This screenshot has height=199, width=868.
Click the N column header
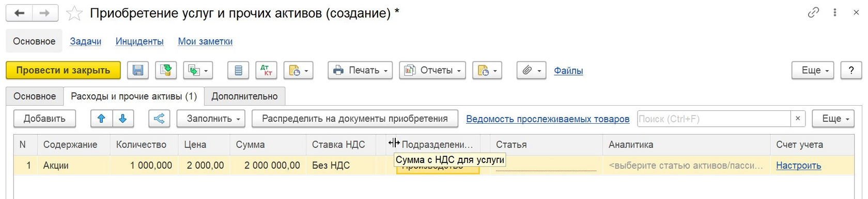point(25,145)
